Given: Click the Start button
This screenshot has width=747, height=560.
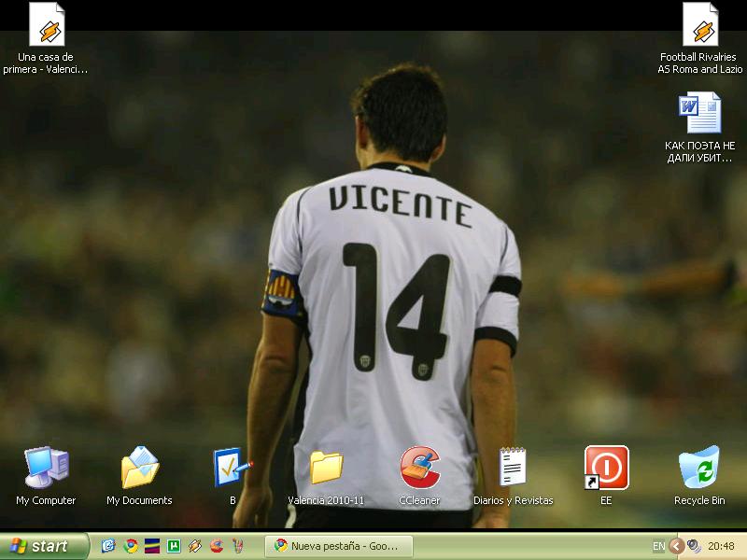Looking at the screenshot, I should pos(44,546).
